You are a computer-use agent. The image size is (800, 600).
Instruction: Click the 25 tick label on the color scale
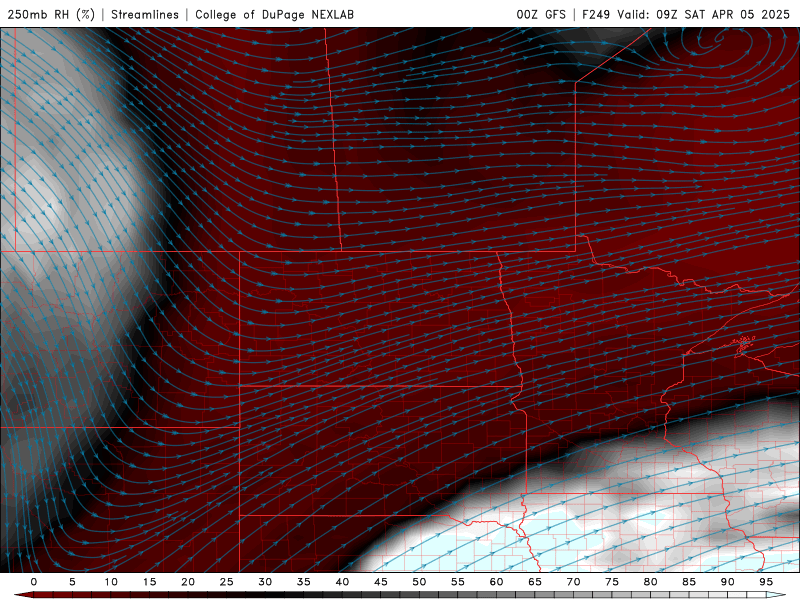pos(227,582)
